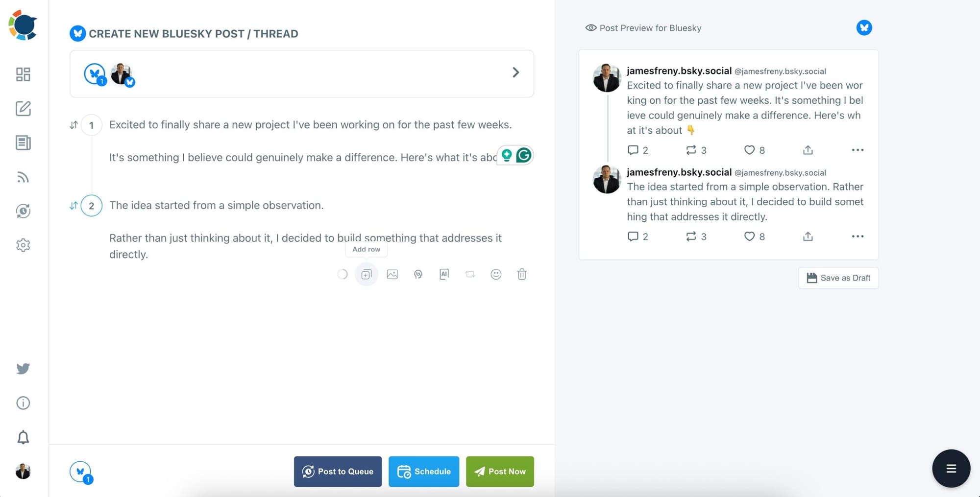This screenshot has height=497, width=980.
Task: Click the AI text generation icon
Action: click(x=444, y=274)
